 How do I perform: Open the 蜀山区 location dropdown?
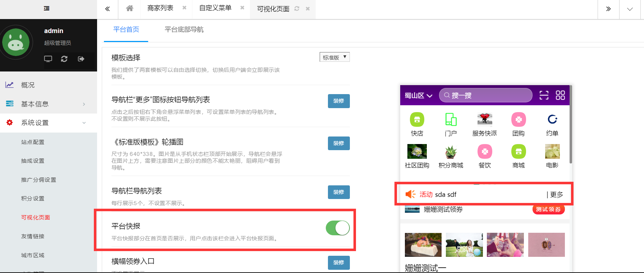[x=418, y=96]
